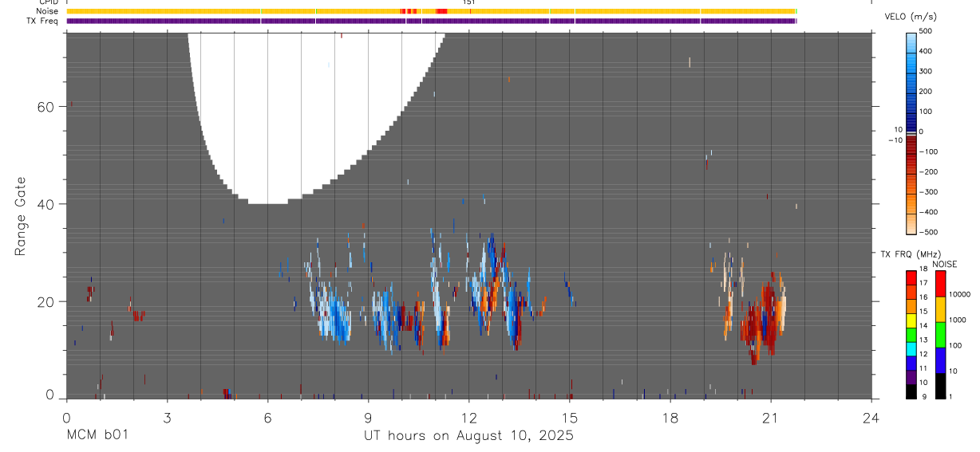Click the UT hours on August 10, 2025 title

pyautogui.click(x=468, y=435)
